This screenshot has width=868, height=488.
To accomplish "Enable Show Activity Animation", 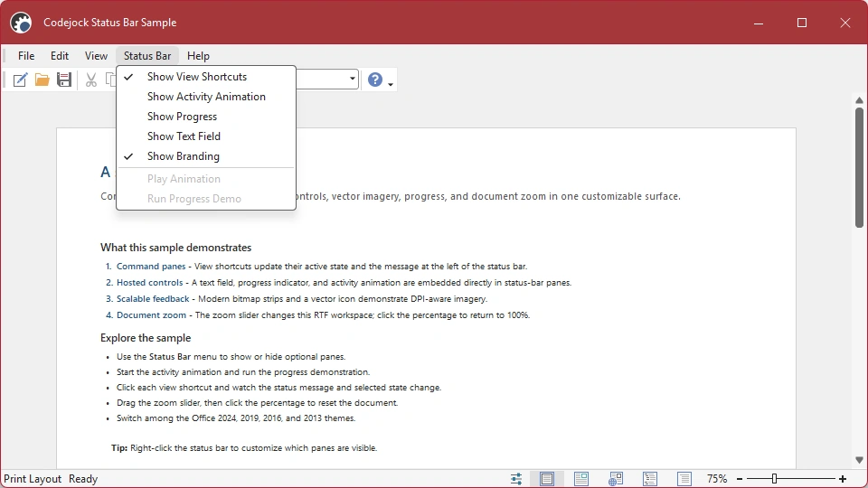I will click(x=206, y=97).
